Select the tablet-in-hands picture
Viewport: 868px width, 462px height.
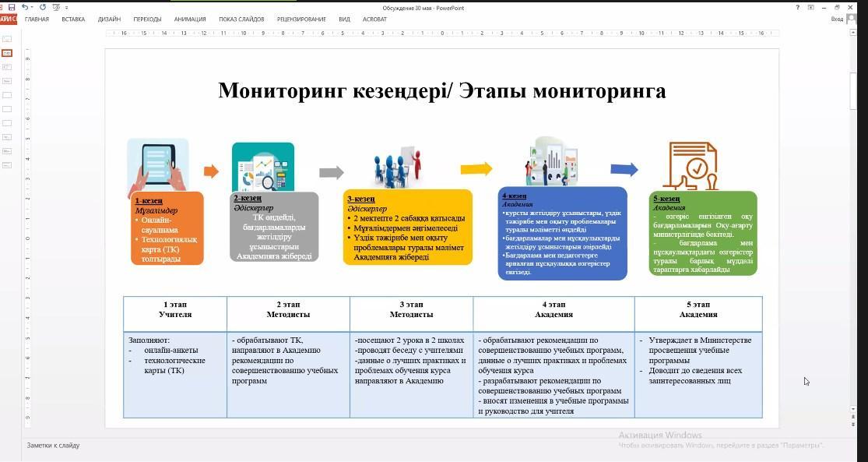pyautogui.click(x=158, y=166)
